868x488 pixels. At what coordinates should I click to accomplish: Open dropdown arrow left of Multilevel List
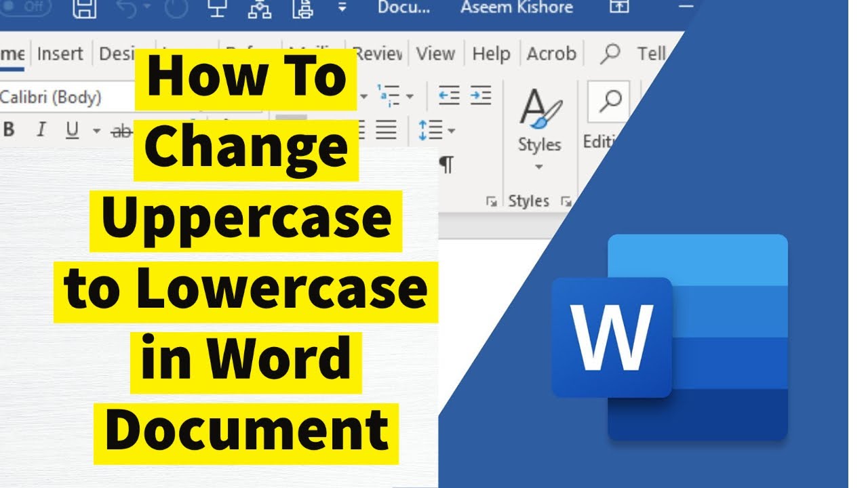(x=363, y=97)
